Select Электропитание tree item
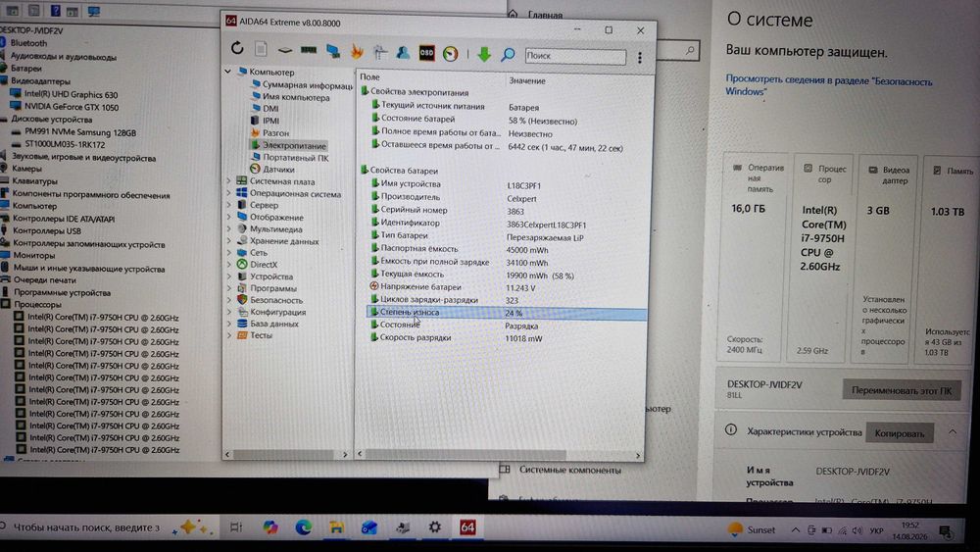Viewport: 980px width, 552px height. coord(288,146)
